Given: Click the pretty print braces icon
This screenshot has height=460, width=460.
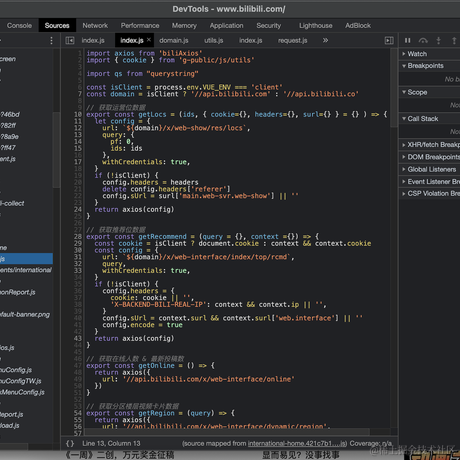Looking at the screenshot, I should (70, 443).
